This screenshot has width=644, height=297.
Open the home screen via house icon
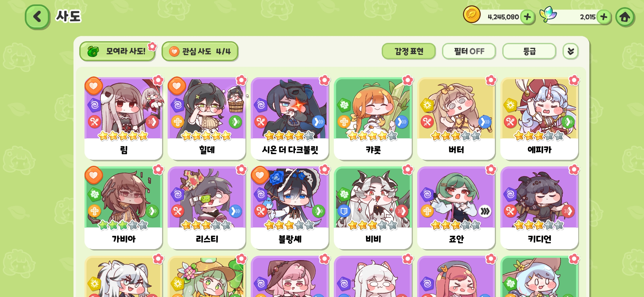click(x=625, y=17)
